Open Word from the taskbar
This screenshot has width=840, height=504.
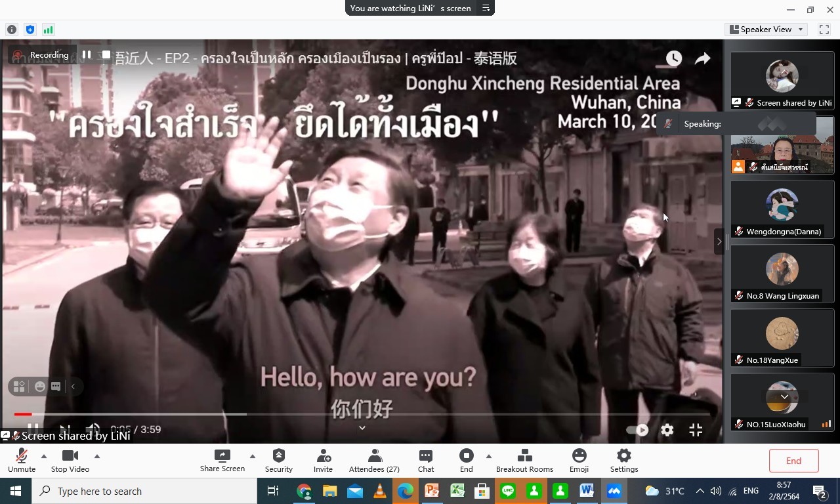[x=587, y=491]
